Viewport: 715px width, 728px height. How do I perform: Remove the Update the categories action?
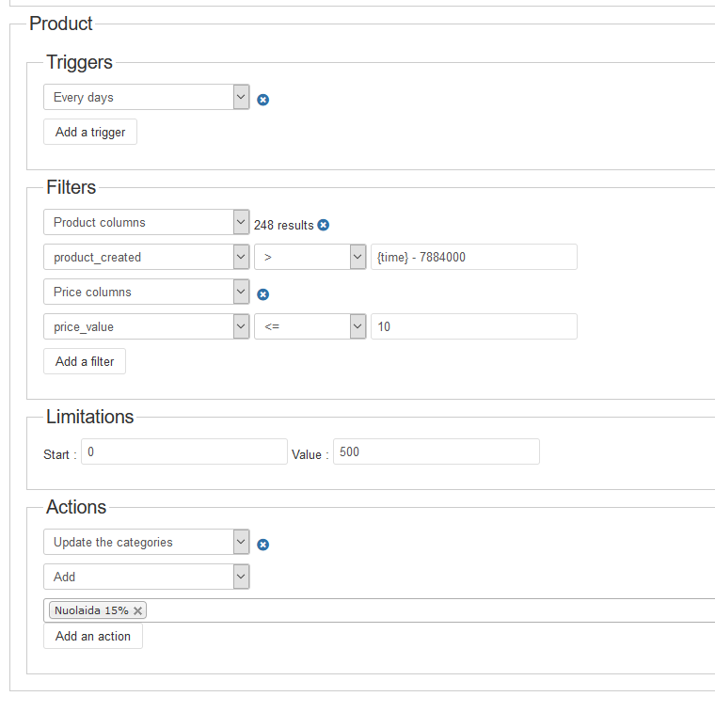tap(263, 545)
